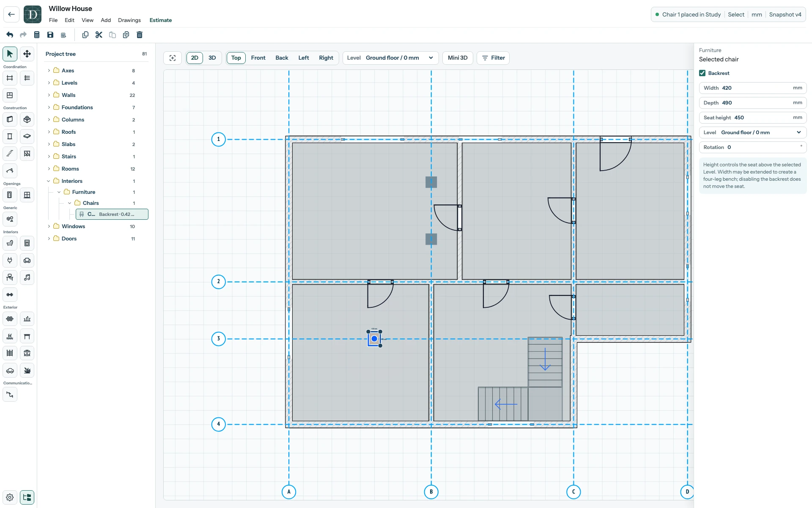Screen dimensions: 812x508
Task: Open the View menu
Action: coord(88,20)
